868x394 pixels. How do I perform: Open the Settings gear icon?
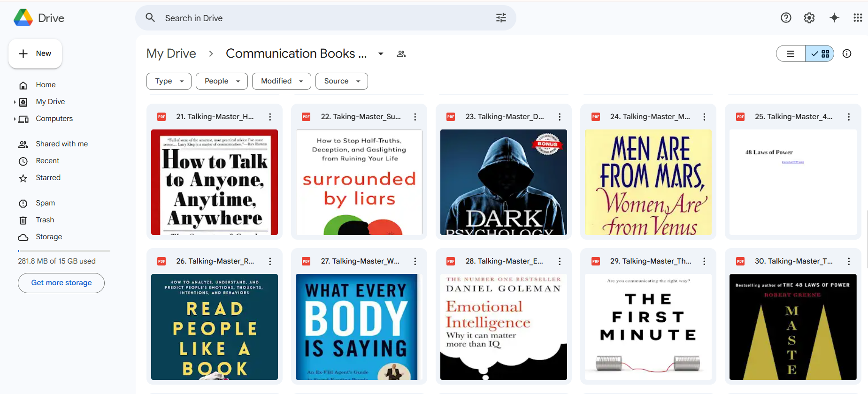click(809, 18)
